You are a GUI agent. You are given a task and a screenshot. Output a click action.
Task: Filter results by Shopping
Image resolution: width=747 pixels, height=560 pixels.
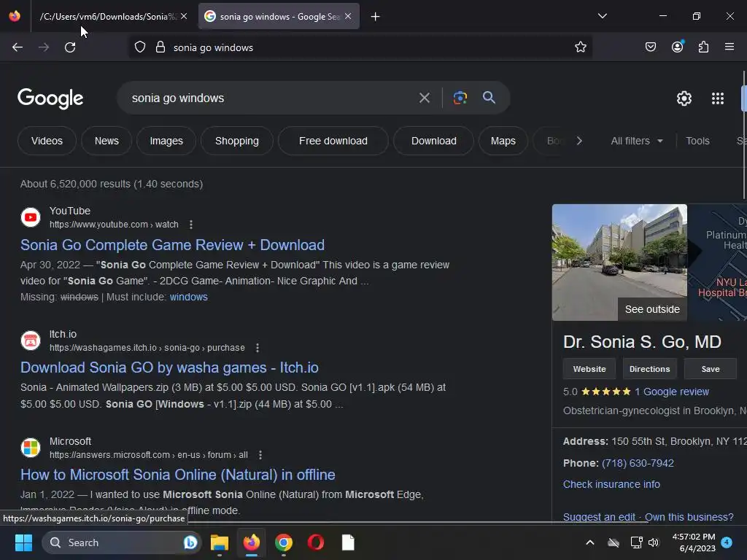point(237,141)
